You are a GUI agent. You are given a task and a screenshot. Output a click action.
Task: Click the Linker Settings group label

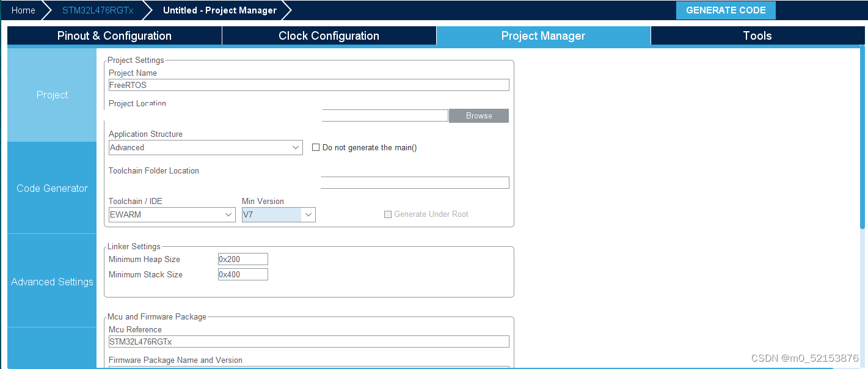click(x=134, y=246)
